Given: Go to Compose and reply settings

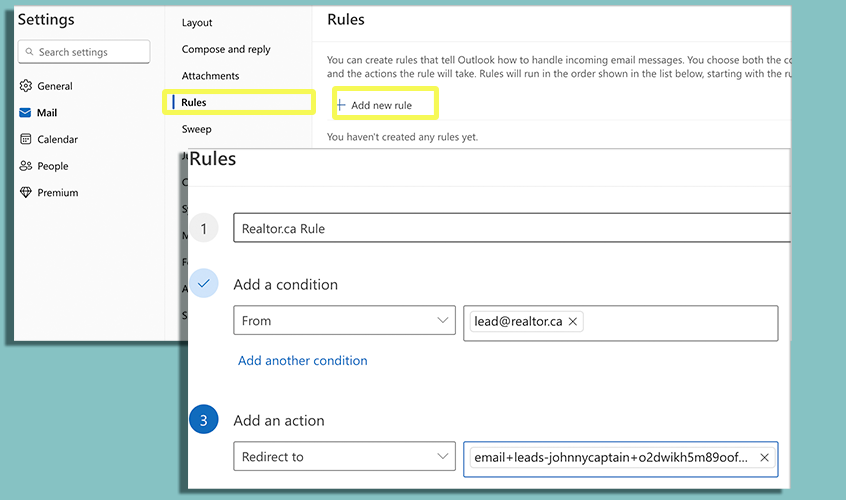Looking at the screenshot, I should coord(226,49).
